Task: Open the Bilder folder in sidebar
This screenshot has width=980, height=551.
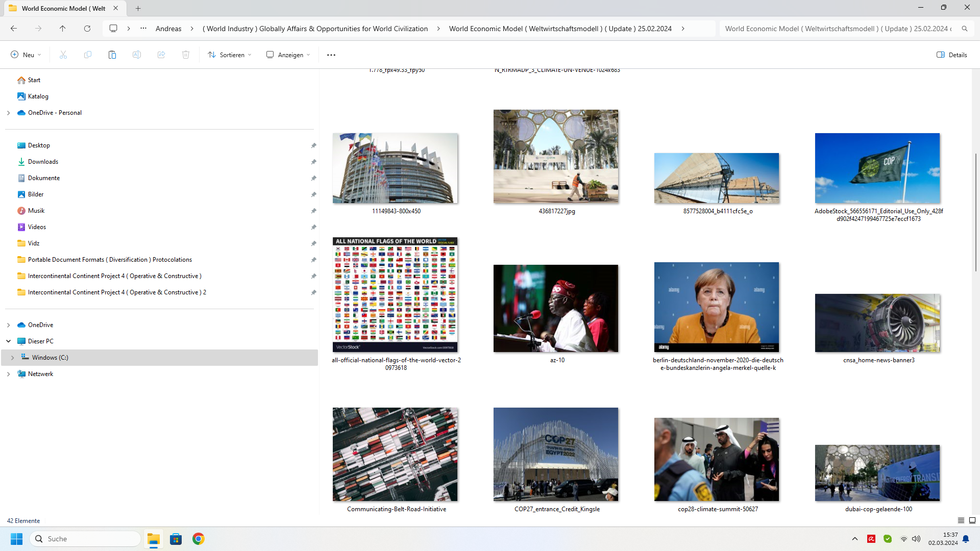Action: pos(36,194)
